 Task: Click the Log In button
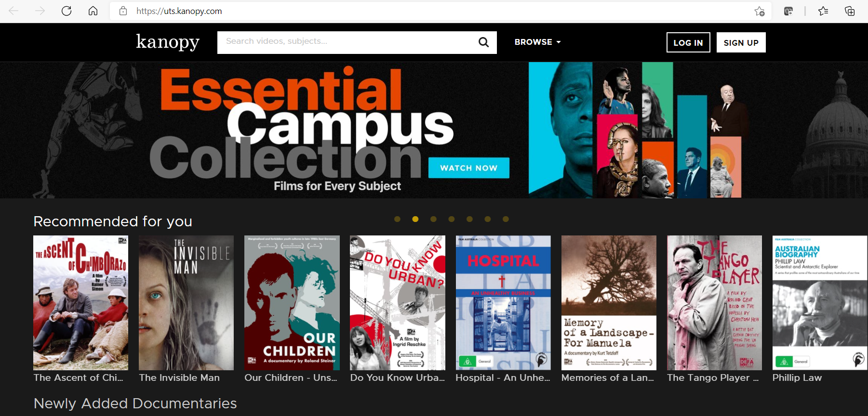point(688,42)
